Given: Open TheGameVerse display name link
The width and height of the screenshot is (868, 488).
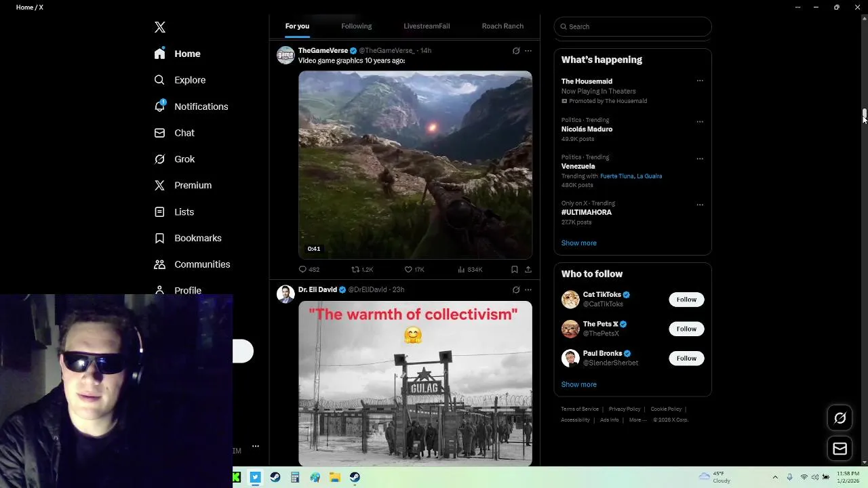Looking at the screenshot, I should click(323, 50).
